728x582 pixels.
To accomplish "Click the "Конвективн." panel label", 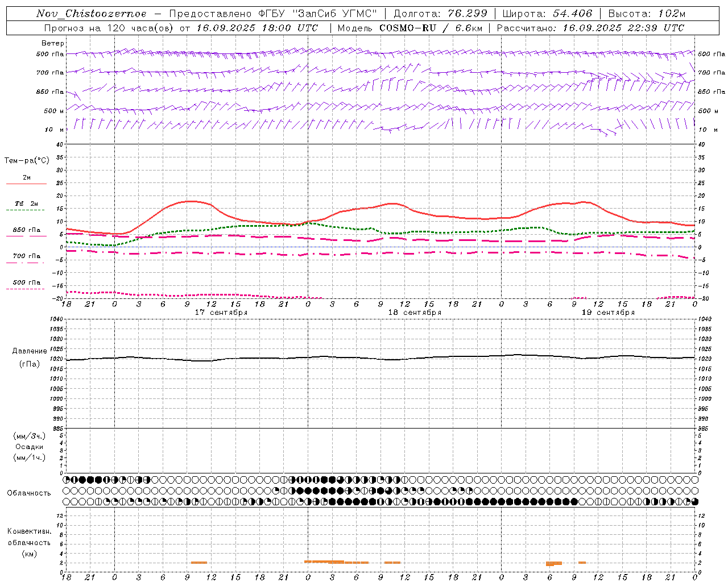I will pos(29,531).
